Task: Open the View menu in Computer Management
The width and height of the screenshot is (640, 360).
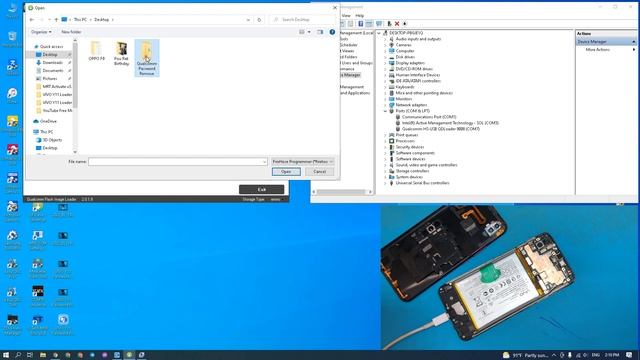Action: point(346,16)
